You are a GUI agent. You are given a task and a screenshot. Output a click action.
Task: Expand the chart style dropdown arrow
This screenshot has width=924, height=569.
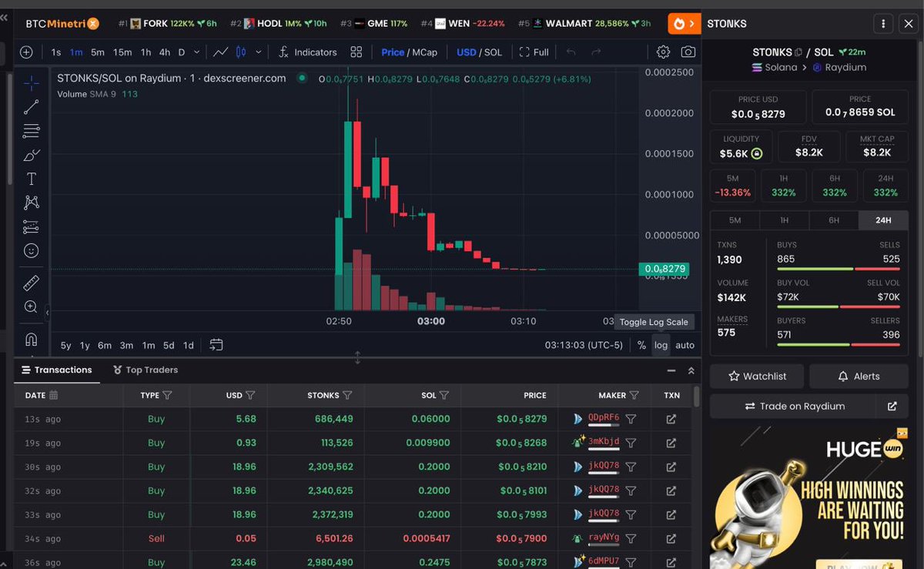(x=258, y=52)
